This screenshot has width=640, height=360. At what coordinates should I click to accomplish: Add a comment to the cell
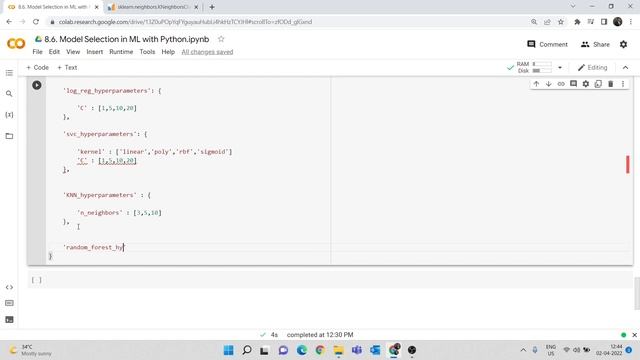(x=573, y=84)
